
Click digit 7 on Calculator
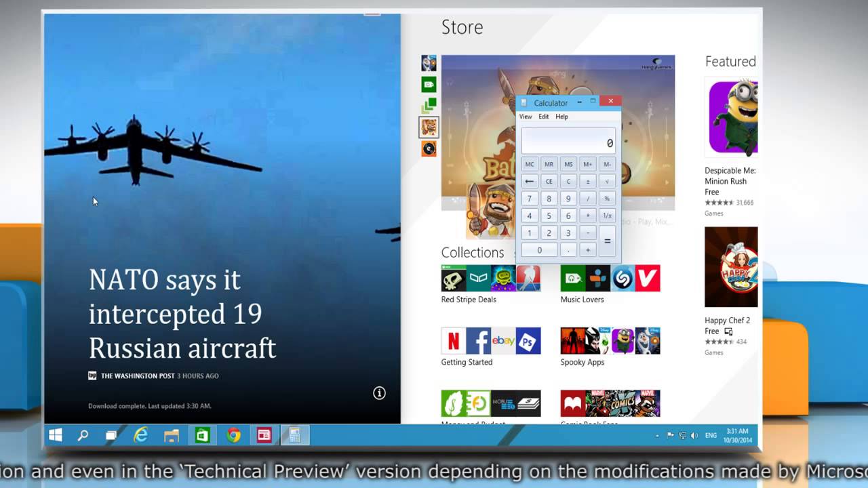(x=530, y=199)
